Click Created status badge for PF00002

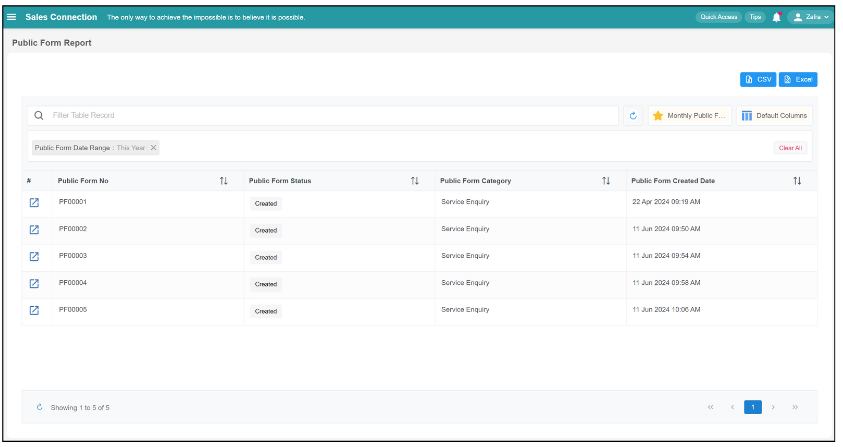(x=266, y=231)
